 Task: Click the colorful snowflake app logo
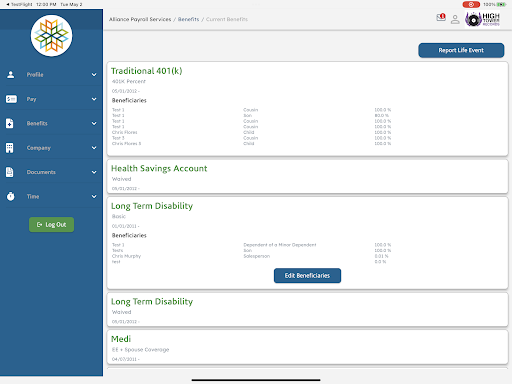coord(51,35)
